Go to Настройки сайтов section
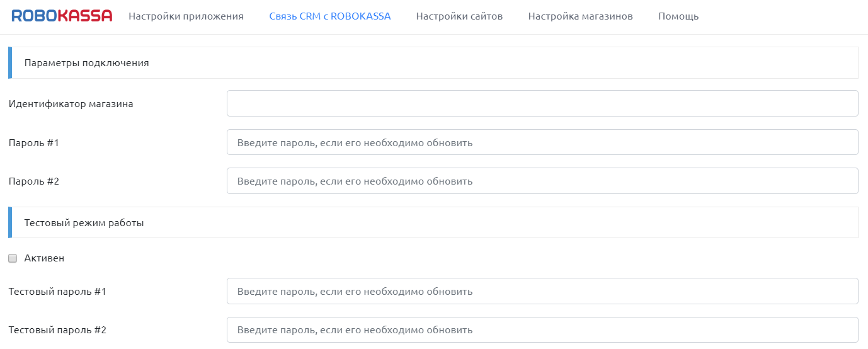This screenshot has height=349, width=868. click(x=459, y=16)
